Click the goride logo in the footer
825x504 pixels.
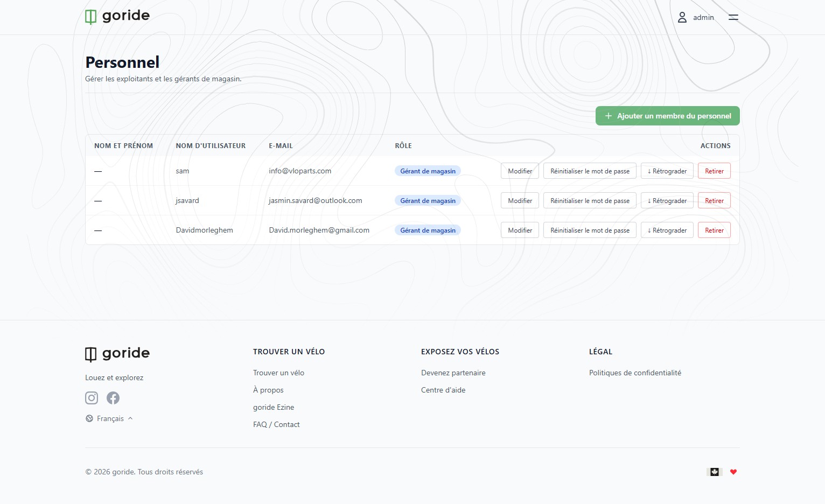(117, 353)
